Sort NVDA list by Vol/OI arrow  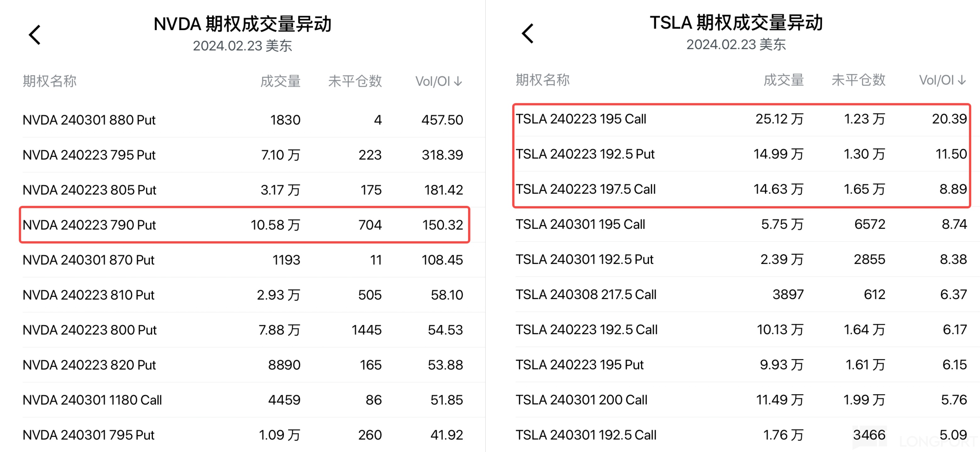(x=458, y=81)
